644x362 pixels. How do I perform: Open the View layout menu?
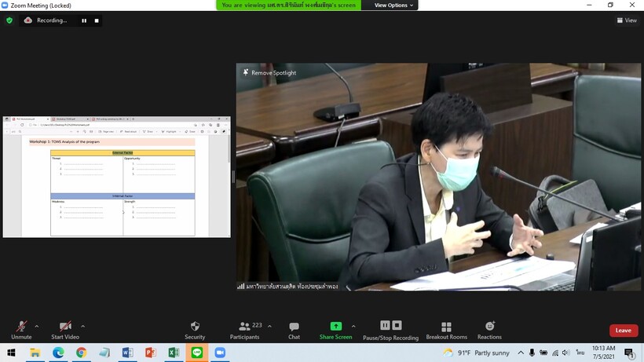pyautogui.click(x=627, y=20)
